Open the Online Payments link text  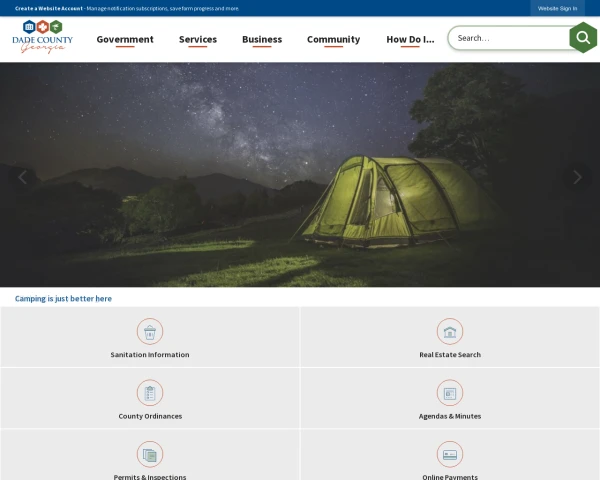(450, 477)
